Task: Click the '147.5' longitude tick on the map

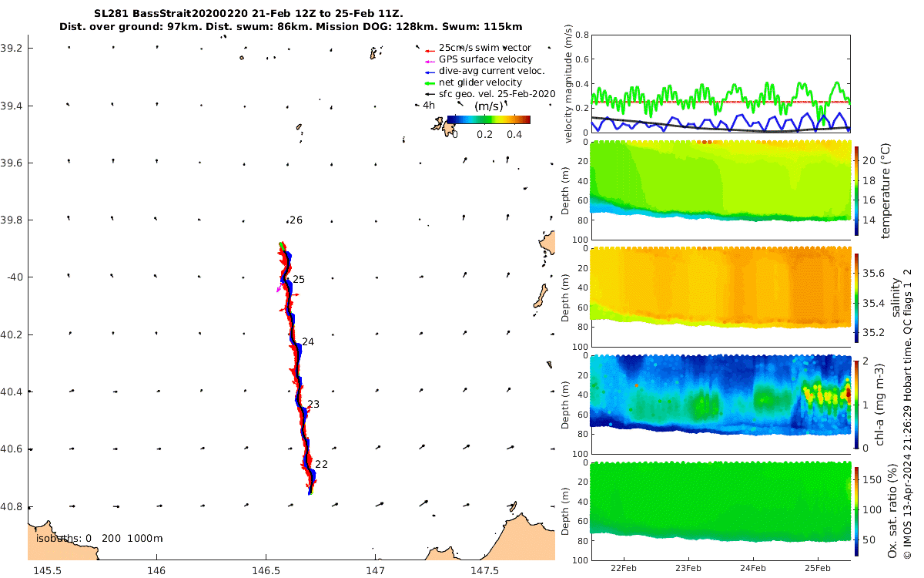Action: point(484,570)
